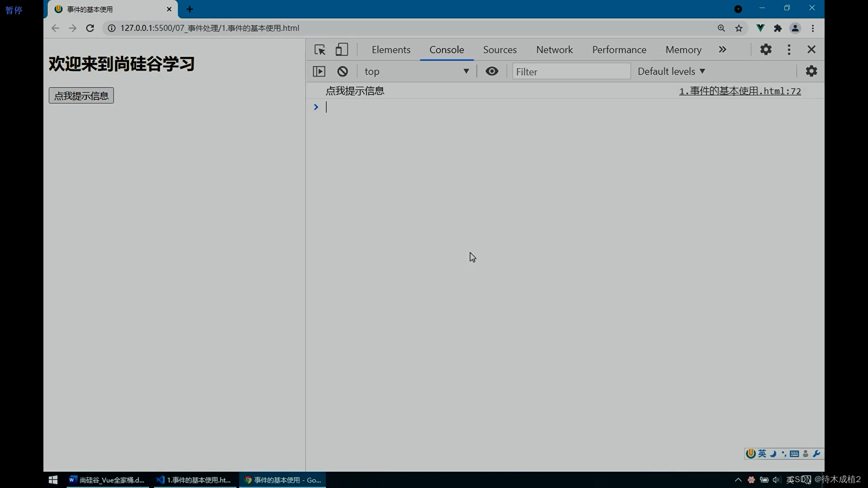Click the more DevTools options icon
The width and height of the screenshot is (868, 488).
(789, 49)
